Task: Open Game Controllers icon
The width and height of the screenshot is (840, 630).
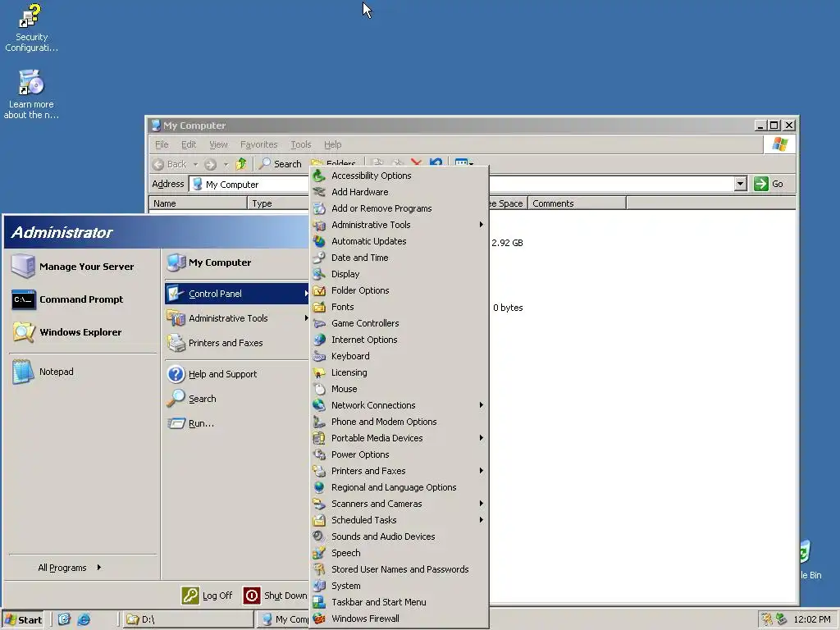Action: click(x=319, y=323)
